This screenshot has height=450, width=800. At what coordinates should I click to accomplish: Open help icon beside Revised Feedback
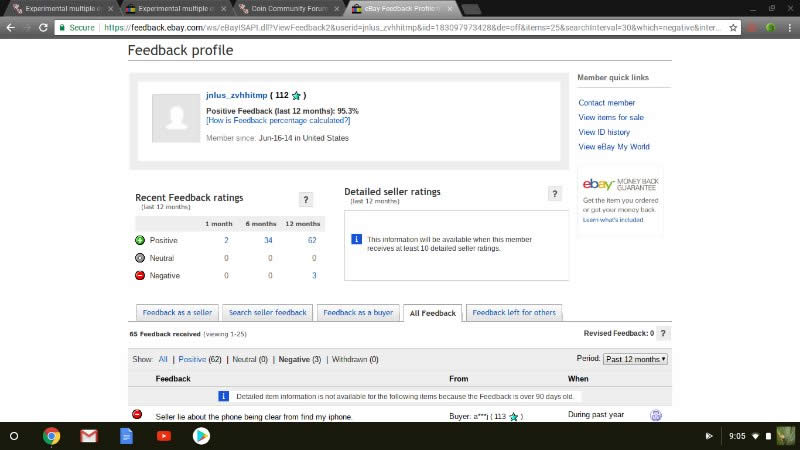pyautogui.click(x=663, y=333)
